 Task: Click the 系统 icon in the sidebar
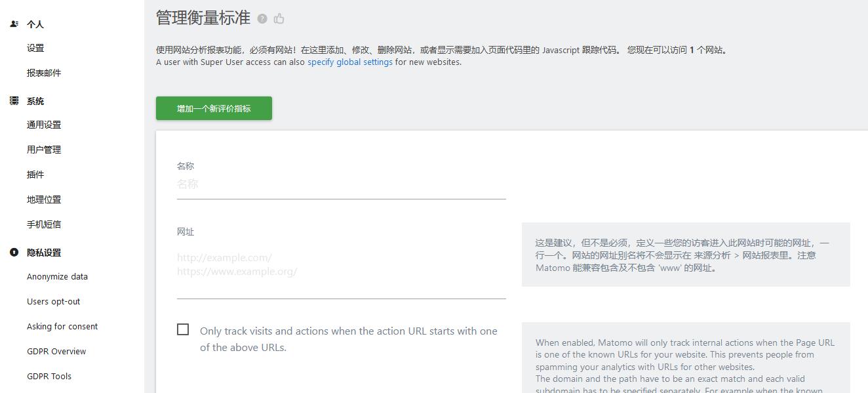[x=13, y=100]
